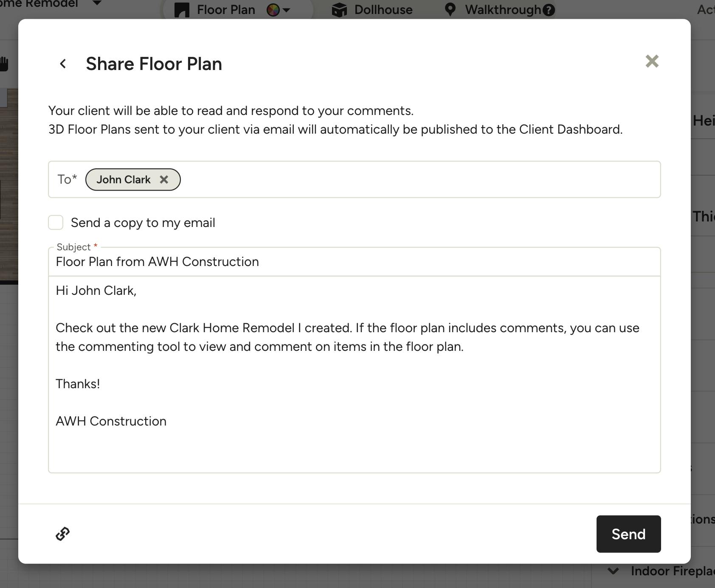The height and width of the screenshot is (588, 715).
Task: Open Walkthrough help question mark icon
Action: tap(549, 10)
